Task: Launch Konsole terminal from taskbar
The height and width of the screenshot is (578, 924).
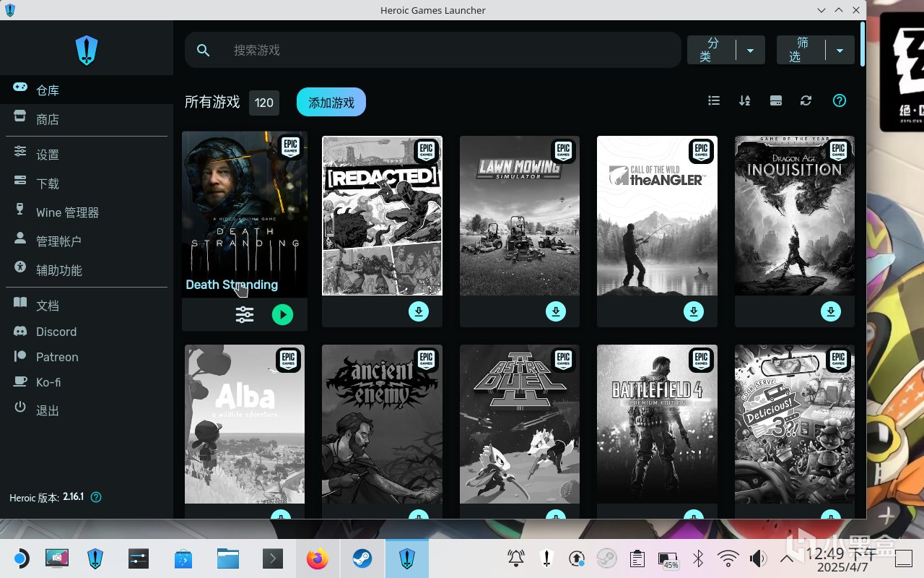Action: (273, 558)
